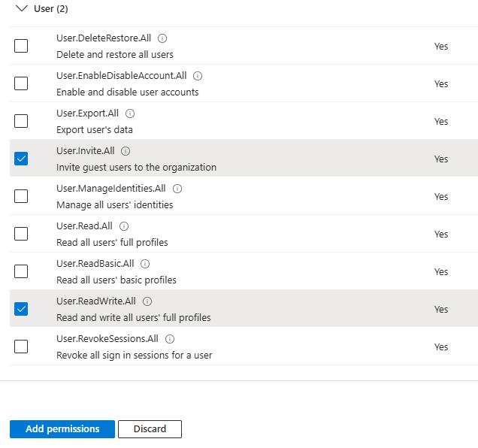Image resolution: width=478 pixels, height=448 pixels.
Task: Show info for User.RevokeSessions.All permission
Action: tap(171, 339)
